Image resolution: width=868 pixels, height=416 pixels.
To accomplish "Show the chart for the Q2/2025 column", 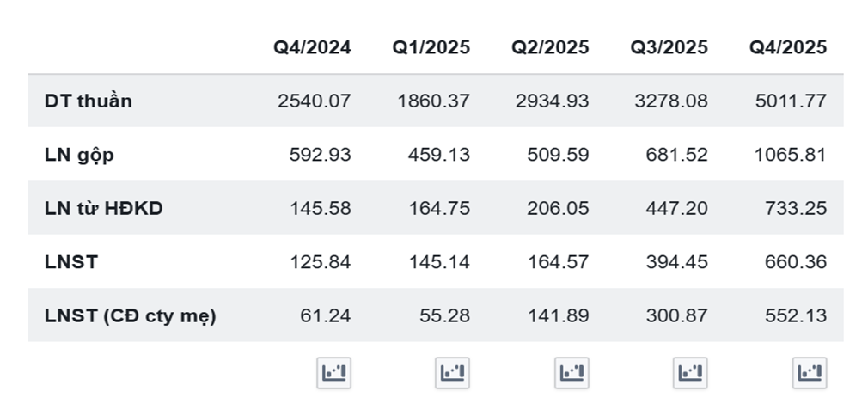I will click(x=572, y=373).
